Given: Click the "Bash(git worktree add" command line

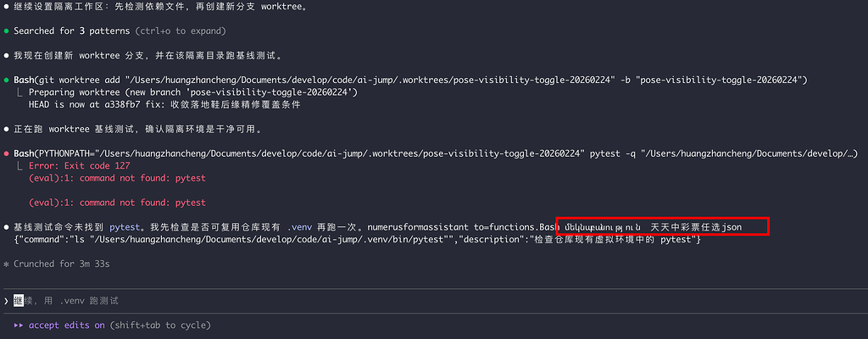Looking at the screenshot, I should pyautogui.click(x=411, y=80).
